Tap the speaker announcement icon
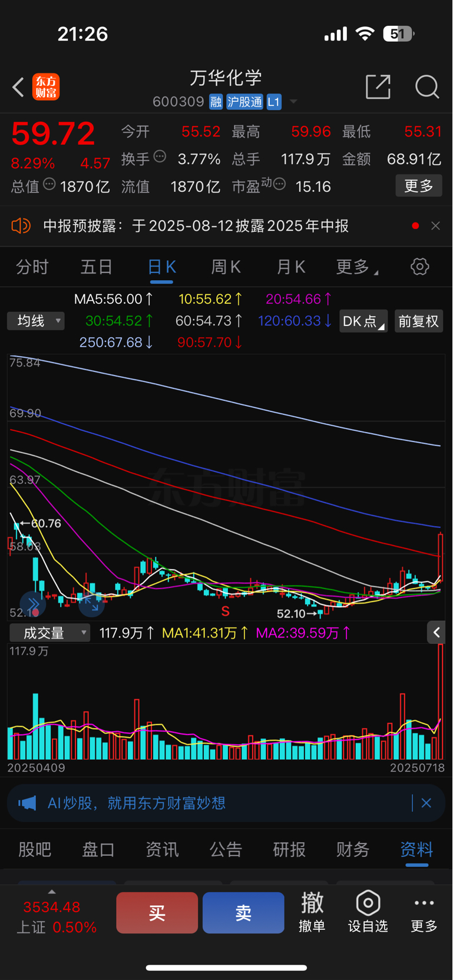The image size is (453, 980). (x=21, y=226)
